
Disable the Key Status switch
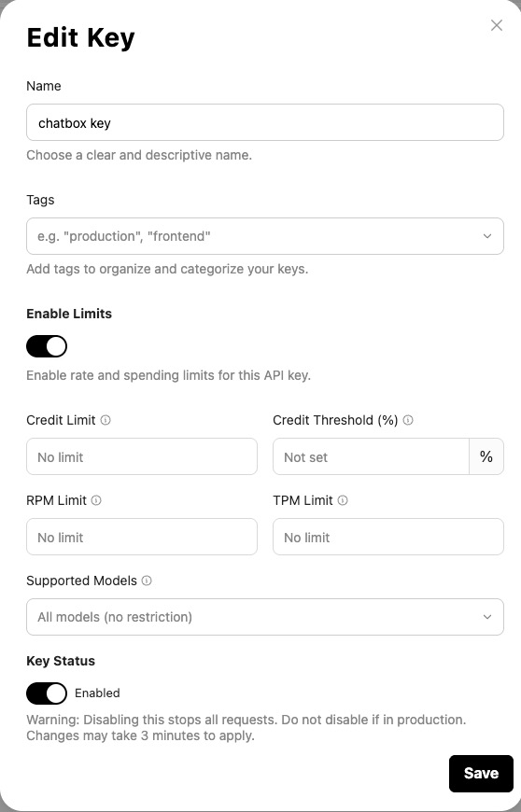pyautogui.click(x=47, y=693)
